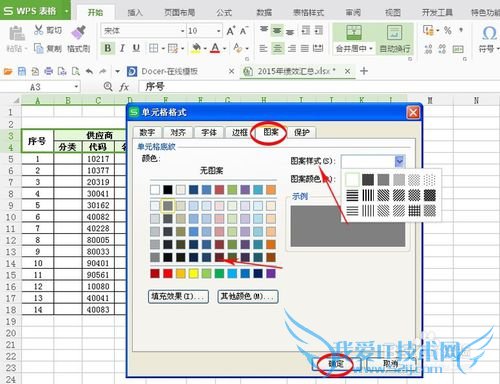Click the Paste (粘贴) icon
500x384 pixels.
[17, 33]
